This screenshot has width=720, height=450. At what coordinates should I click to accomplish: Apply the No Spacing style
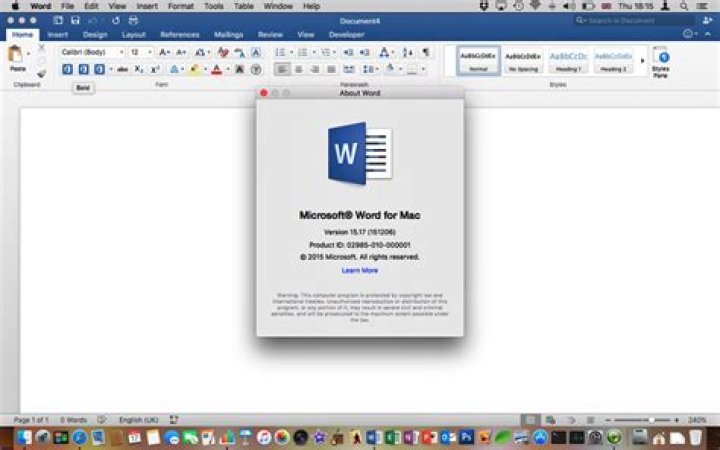[x=523, y=61]
